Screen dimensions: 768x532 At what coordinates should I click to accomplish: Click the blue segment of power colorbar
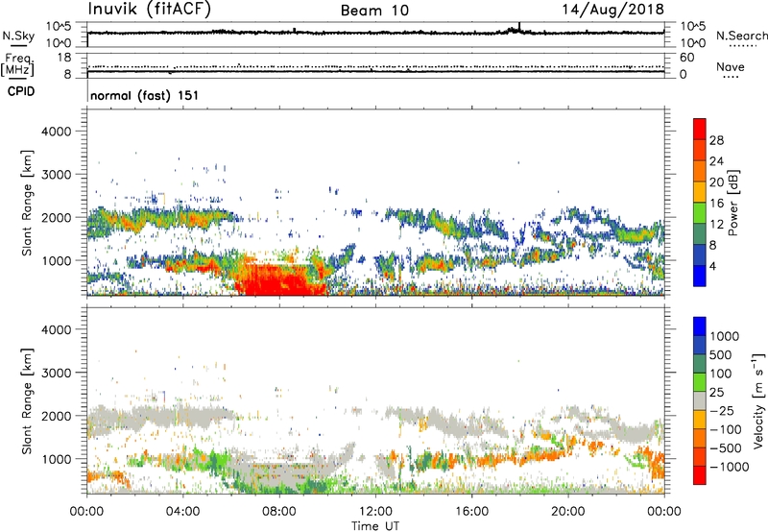click(700, 276)
